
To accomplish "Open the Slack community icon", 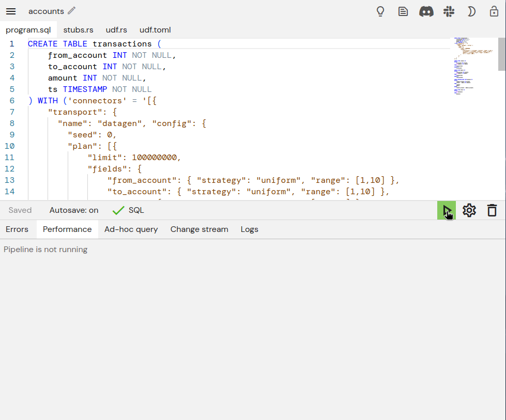I will click(x=449, y=11).
